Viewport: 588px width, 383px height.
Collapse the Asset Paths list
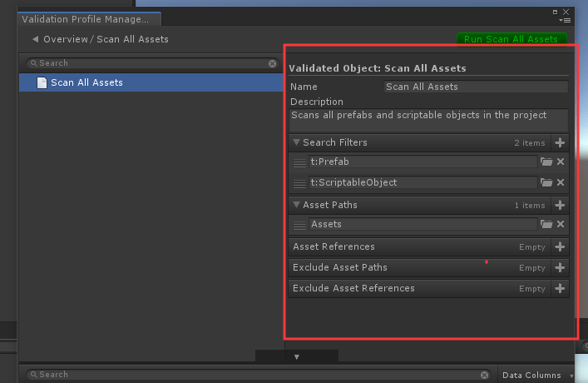297,205
